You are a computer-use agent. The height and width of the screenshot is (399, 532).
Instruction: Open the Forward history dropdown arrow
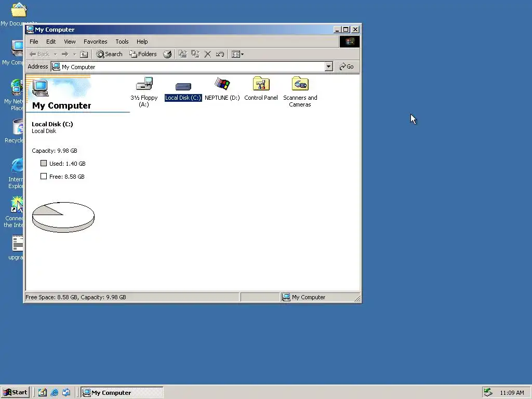coord(74,54)
